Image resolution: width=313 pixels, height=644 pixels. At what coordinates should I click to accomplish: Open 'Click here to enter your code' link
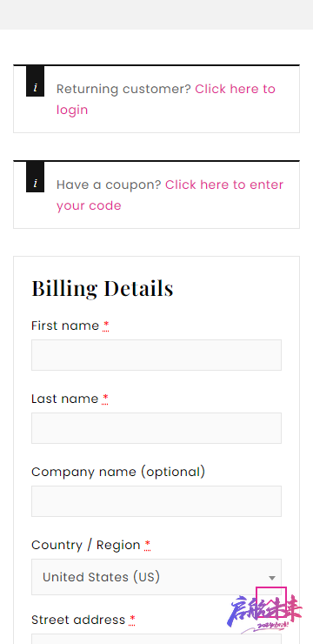pos(170,195)
